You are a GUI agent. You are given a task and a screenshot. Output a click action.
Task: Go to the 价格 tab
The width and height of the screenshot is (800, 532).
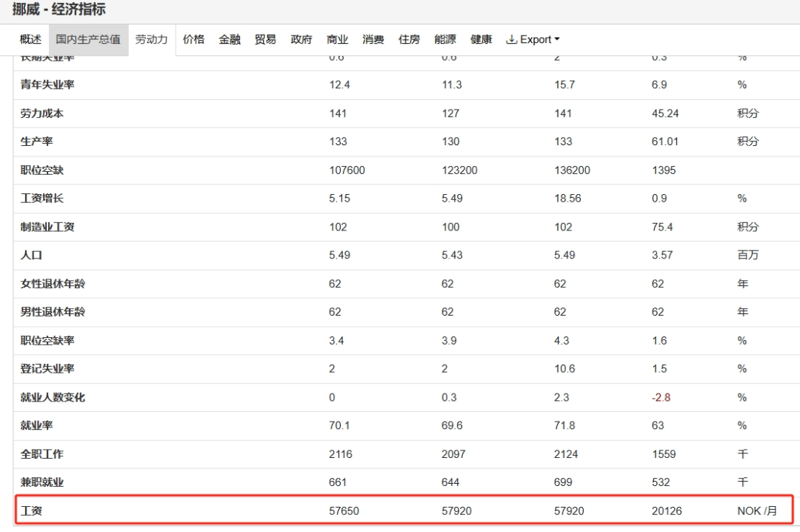(x=193, y=39)
